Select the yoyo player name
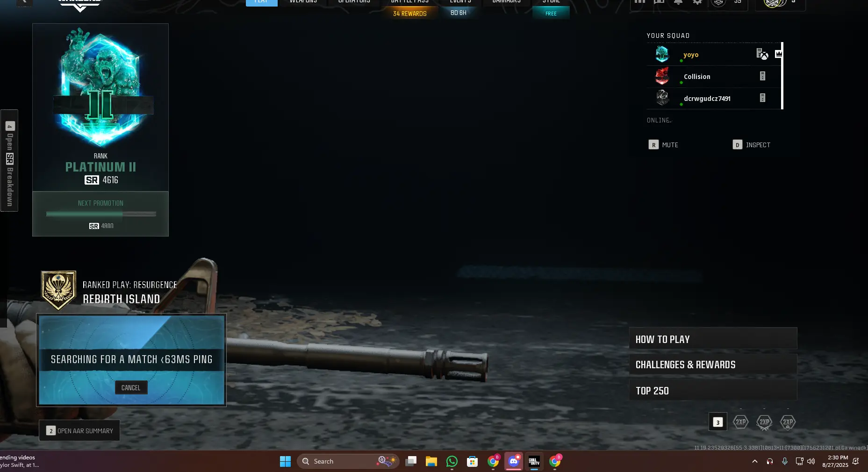The image size is (868, 472). tap(691, 55)
